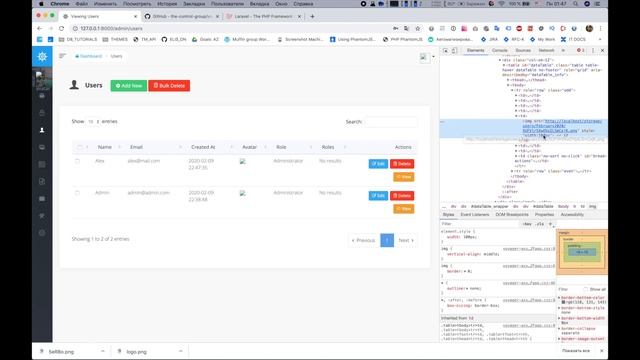Sort the table by Role column

coord(281,147)
